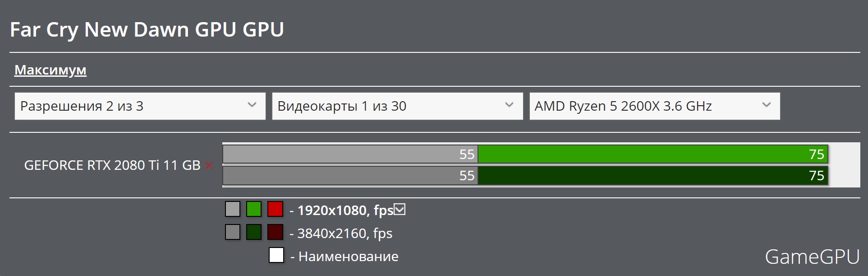Open the AMD Ryzen 5 2600X processor dropdown

[655, 106]
